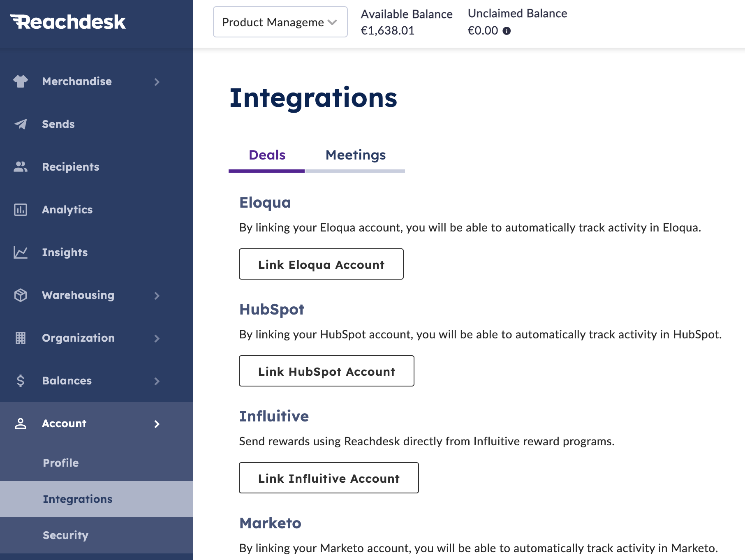Click the Influitive rewards description text
This screenshot has width=745, height=560.
[x=427, y=442]
